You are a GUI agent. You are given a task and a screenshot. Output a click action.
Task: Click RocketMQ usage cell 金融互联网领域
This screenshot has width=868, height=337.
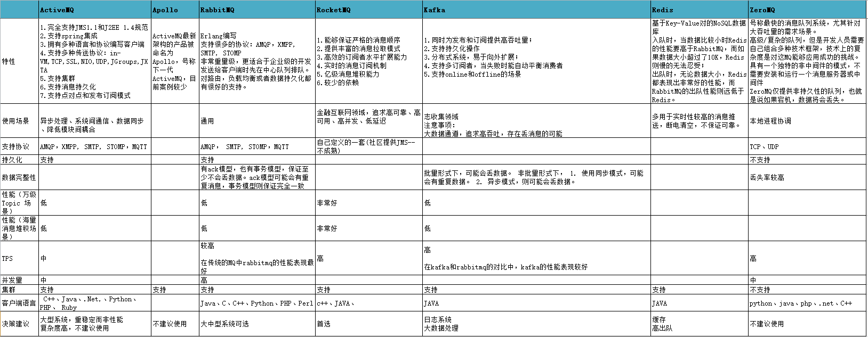point(369,121)
